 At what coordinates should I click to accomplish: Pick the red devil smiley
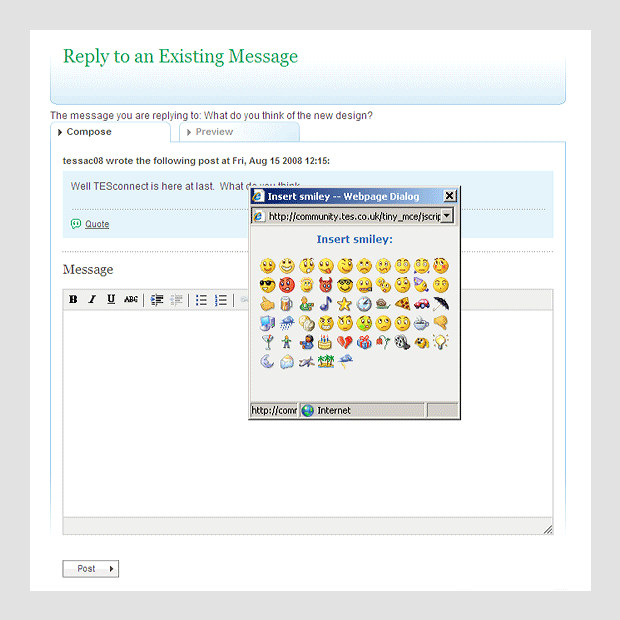(325, 285)
